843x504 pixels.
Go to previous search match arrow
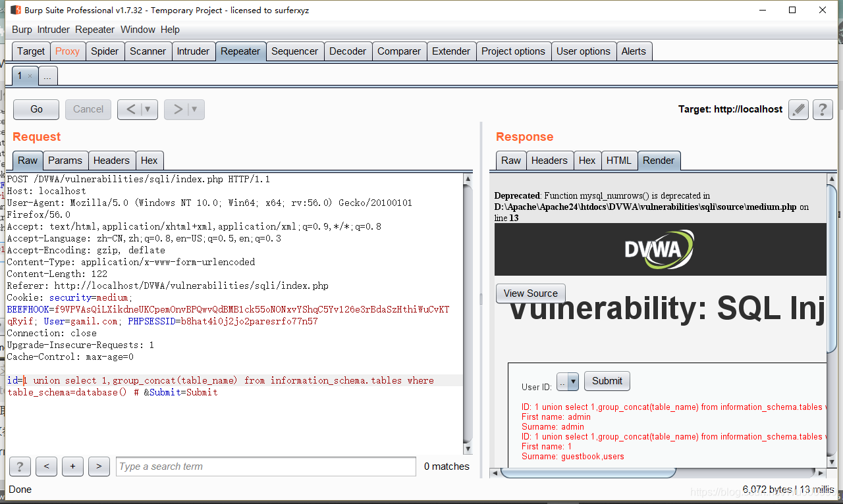(46, 466)
